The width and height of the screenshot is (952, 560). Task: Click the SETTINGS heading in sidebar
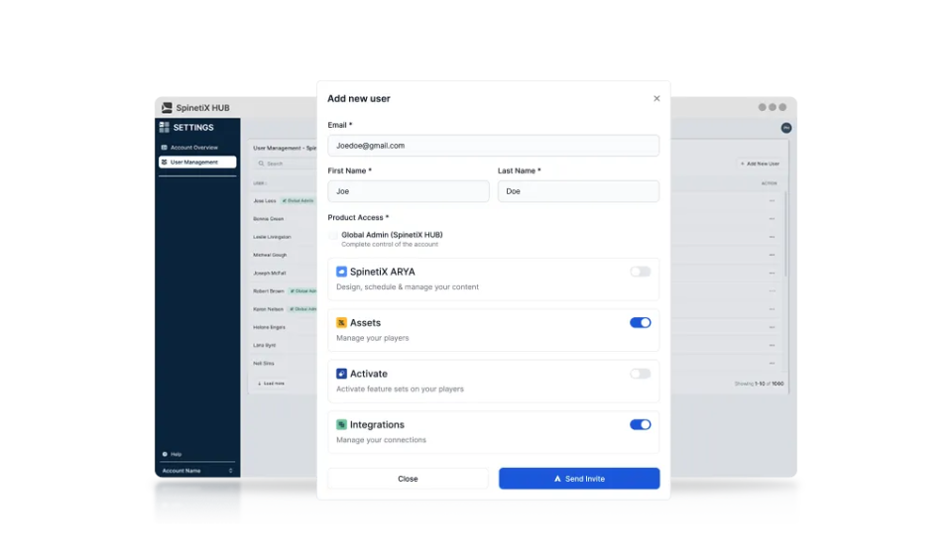point(193,128)
